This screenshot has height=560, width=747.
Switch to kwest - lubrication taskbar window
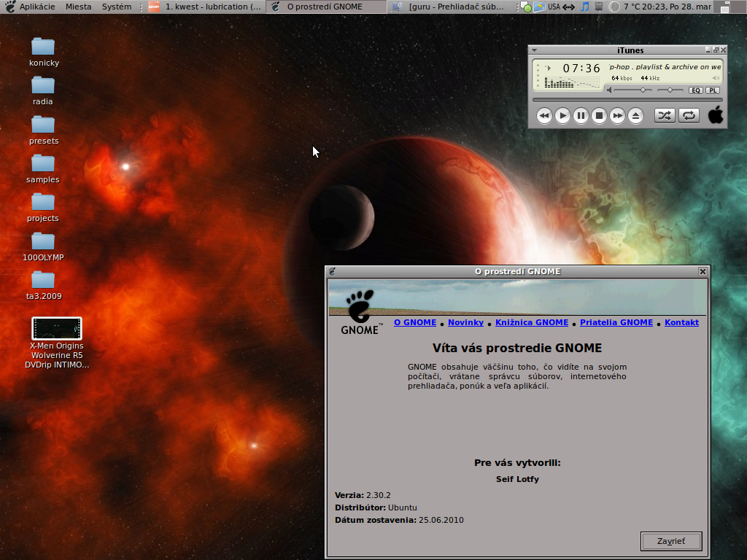tap(205, 7)
